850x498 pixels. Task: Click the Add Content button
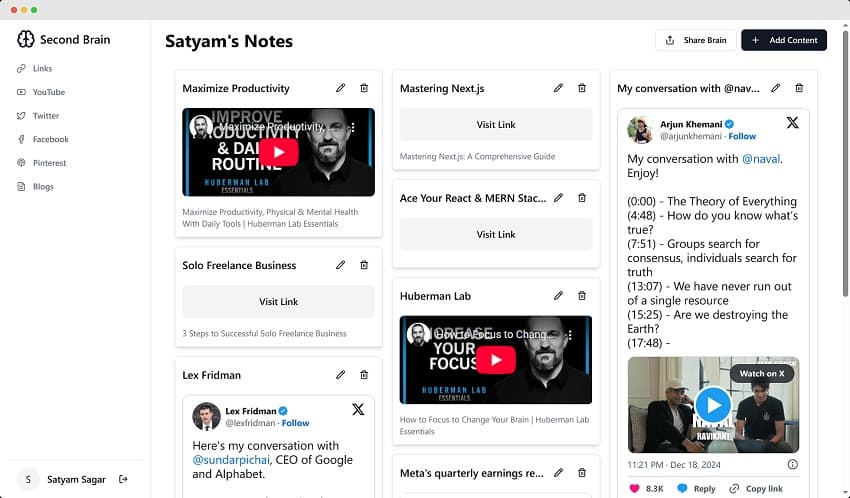(784, 40)
